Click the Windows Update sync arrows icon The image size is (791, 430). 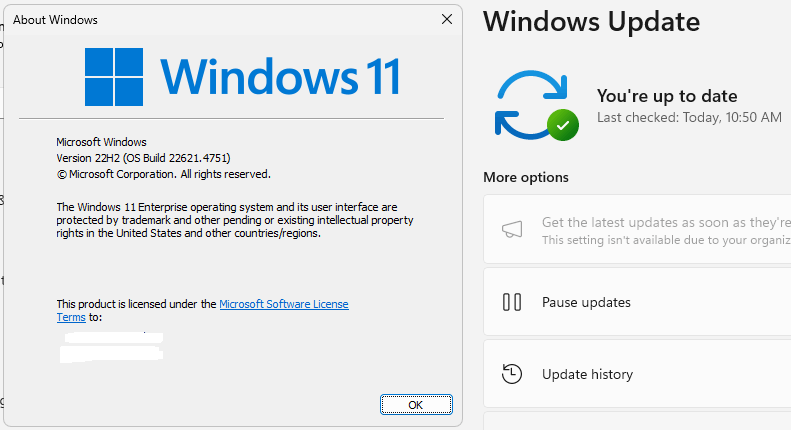coord(531,104)
